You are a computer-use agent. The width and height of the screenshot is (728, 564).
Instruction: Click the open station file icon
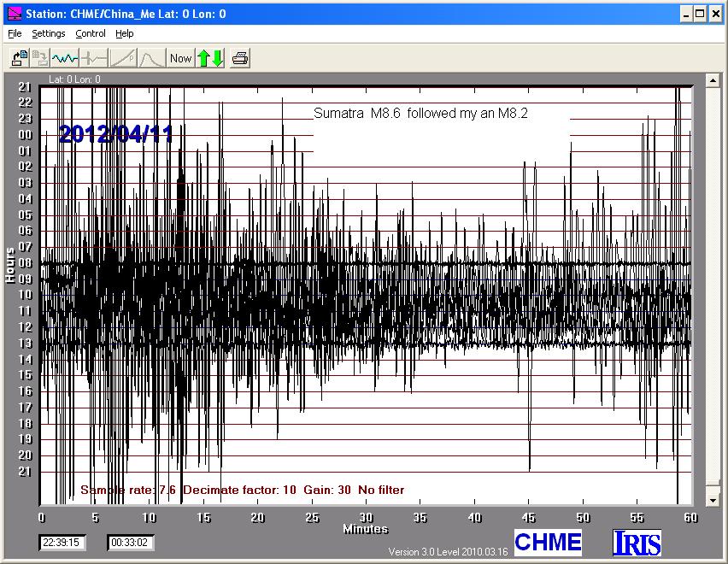[19, 58]
